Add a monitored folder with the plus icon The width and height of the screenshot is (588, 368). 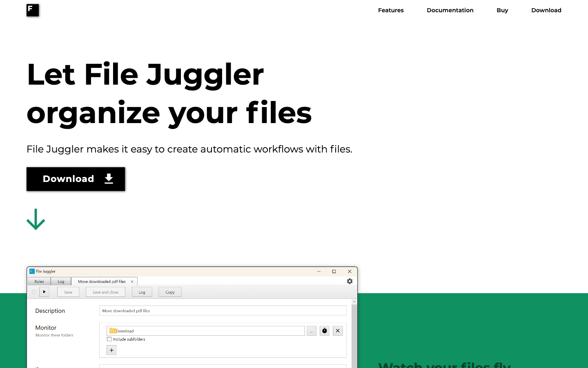[x=111, y=350]
